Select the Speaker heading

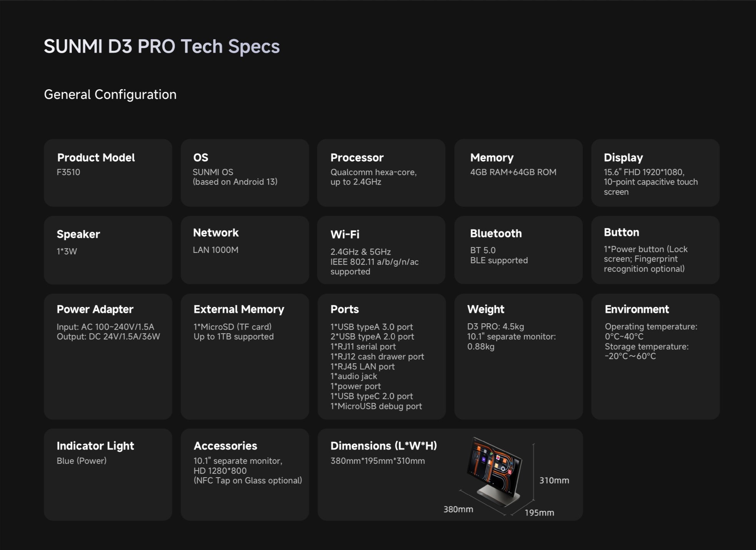78,234
